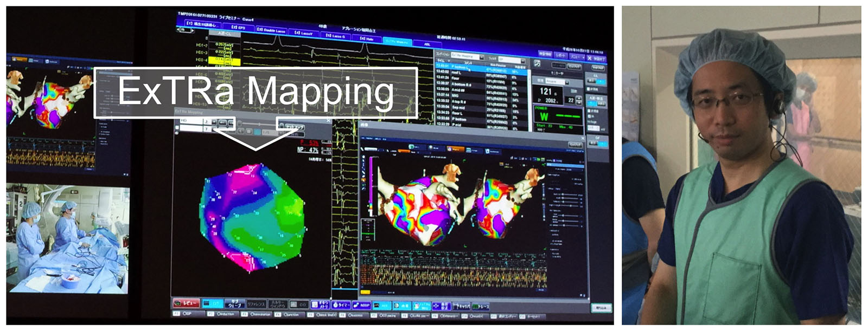Click the music note icon in monitor panel
868x331 pixels.
point(537,64)
